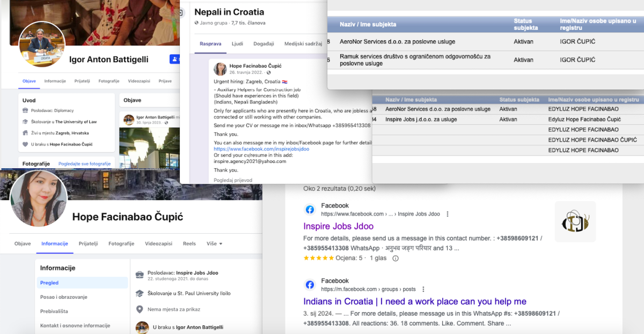644x334 pixels.
Task: Click the briefcase icon beside Inspire Jobs Jdoo employer
Action: point(140,275)
